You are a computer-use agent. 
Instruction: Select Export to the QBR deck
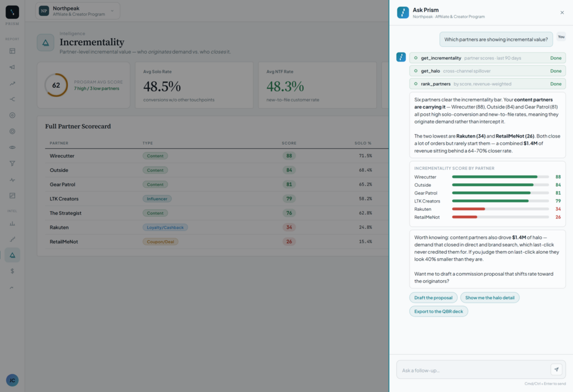pos(439,311)
